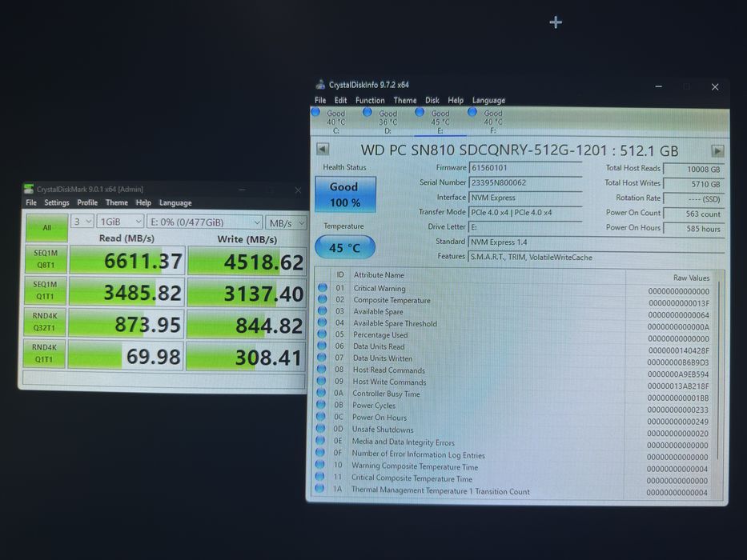Click status circle of Data Units Read

(x=322, y=346)
